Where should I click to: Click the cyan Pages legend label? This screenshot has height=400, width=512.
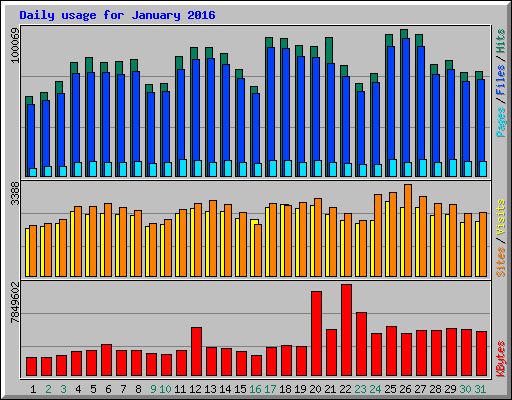pyautogui.click(x=501, y=122)
